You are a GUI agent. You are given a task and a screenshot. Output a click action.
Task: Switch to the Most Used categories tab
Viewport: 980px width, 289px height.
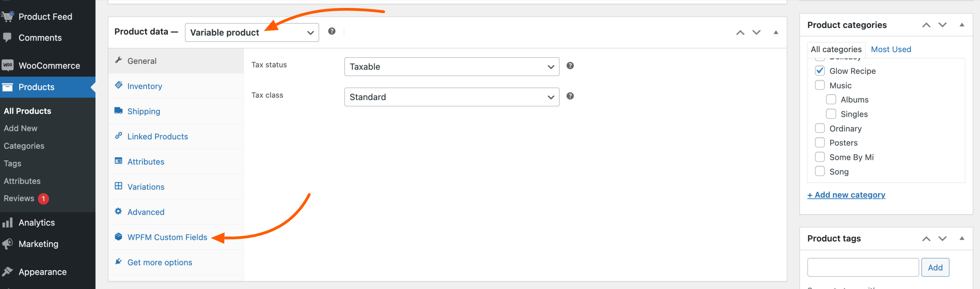890,49
